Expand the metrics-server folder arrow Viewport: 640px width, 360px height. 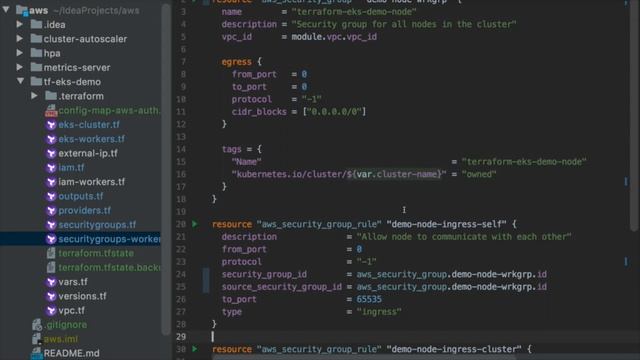point(20,67)
